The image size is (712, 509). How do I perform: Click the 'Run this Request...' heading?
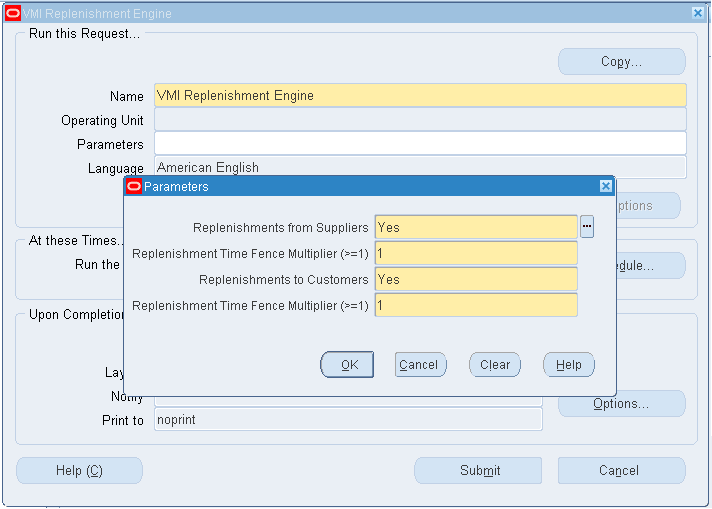(x=84, y=34)
